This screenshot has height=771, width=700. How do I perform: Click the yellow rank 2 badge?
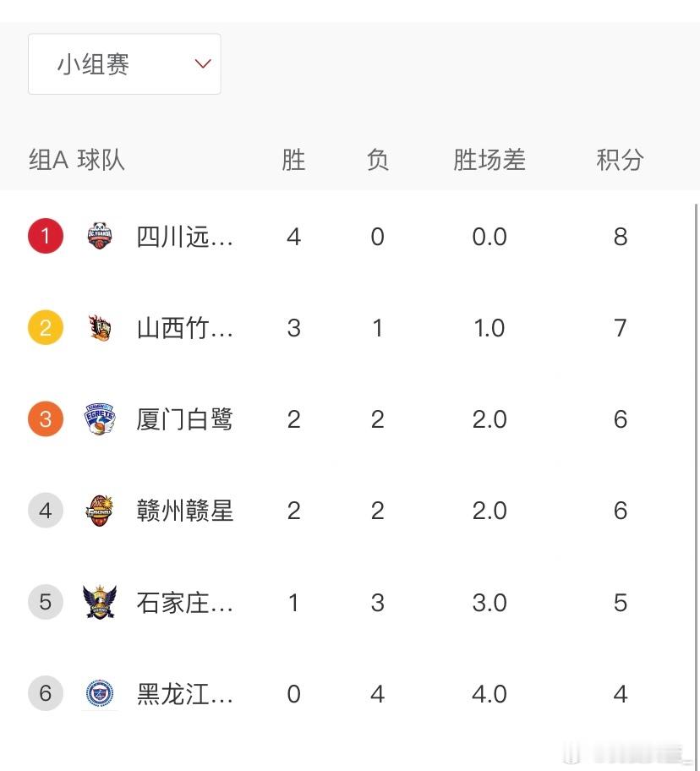pyautogui.click(x=45, y=327)
